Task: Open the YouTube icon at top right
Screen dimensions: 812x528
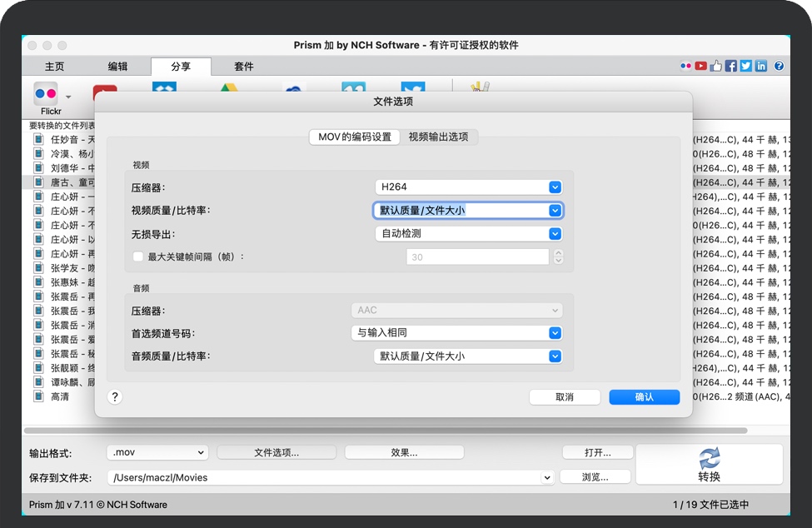Action: (700, 67)
